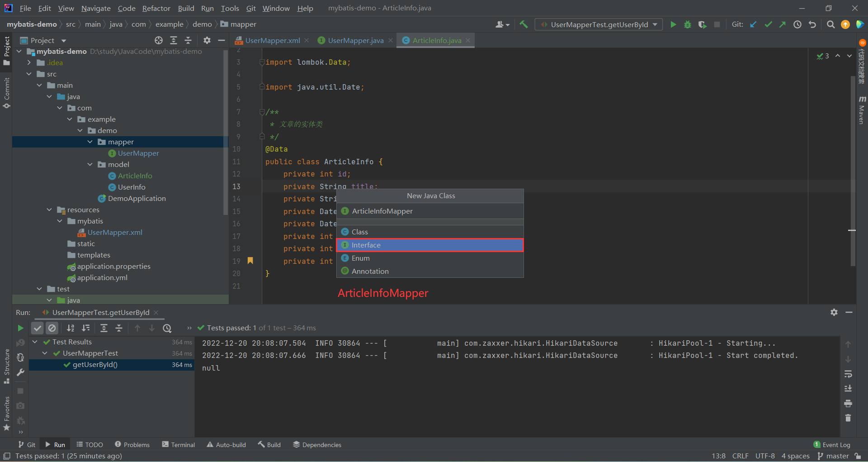This screenshot has width=868, height=462.
Task: Toggle Structure tool window on left stripe
Action: click(x=6, y=366)
